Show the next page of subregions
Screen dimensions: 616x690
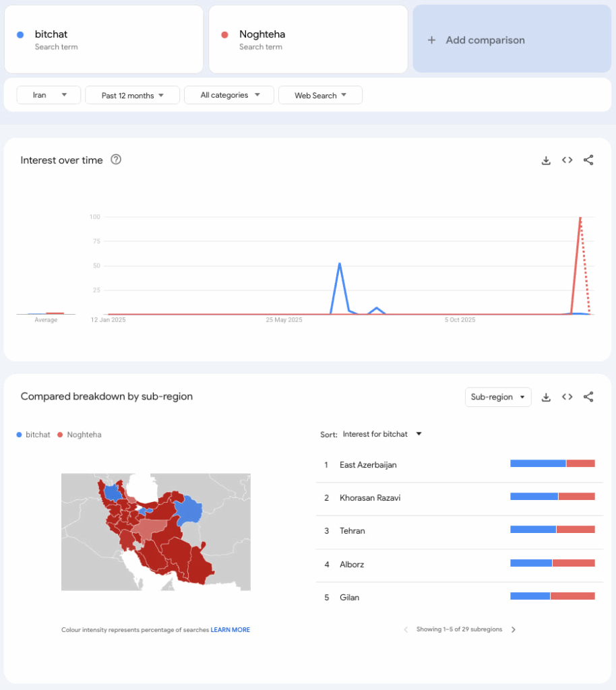point(514,629)
